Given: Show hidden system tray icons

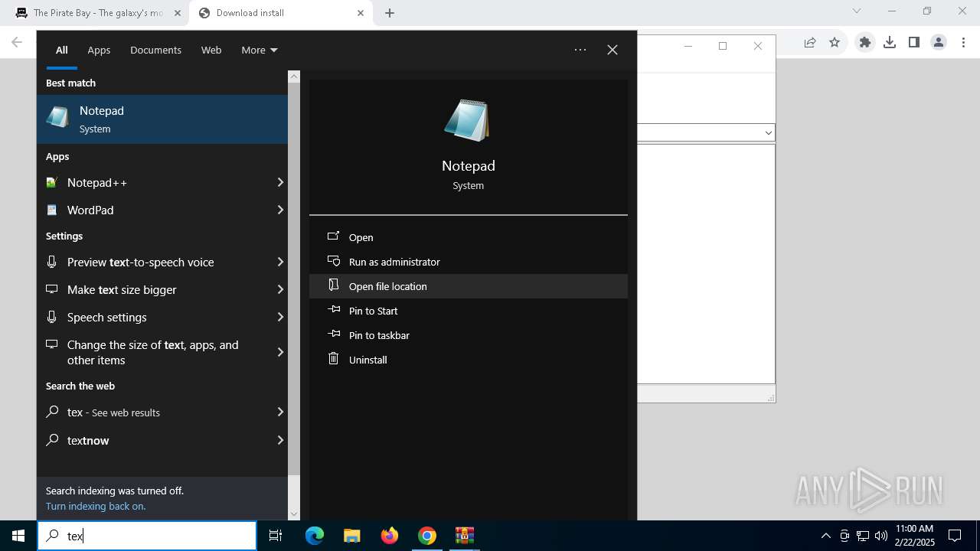Looking at the screenshot, I should coord(825,536).
